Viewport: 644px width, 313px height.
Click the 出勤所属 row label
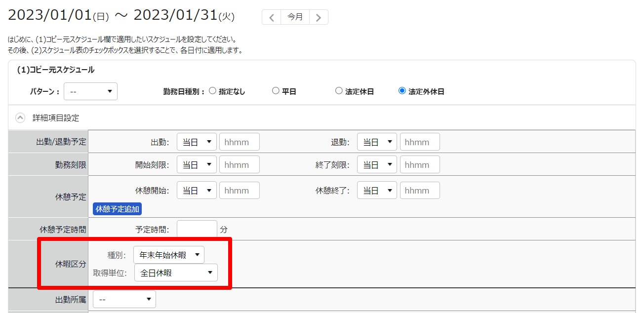71,299
